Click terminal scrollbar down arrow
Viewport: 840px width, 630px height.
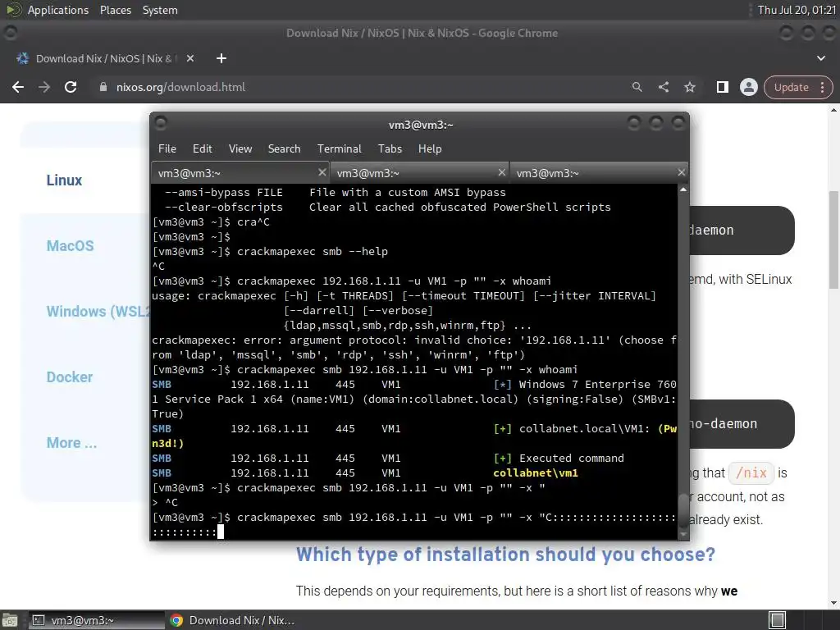(683, 534)
